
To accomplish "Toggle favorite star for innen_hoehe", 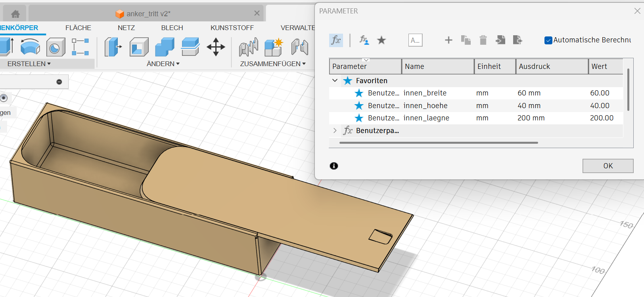I will tap(359, 106).
